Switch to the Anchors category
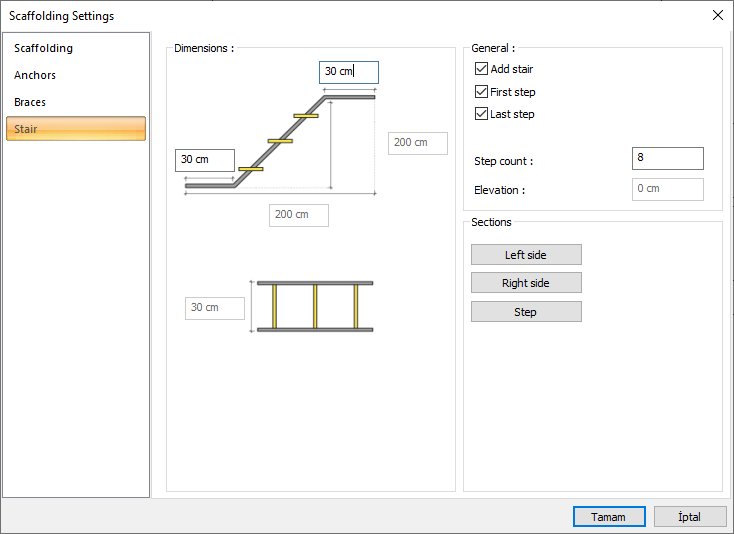 36,75
